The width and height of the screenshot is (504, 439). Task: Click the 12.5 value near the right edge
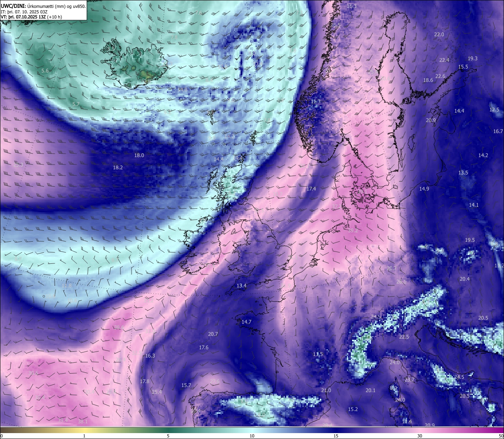(494, 110)
